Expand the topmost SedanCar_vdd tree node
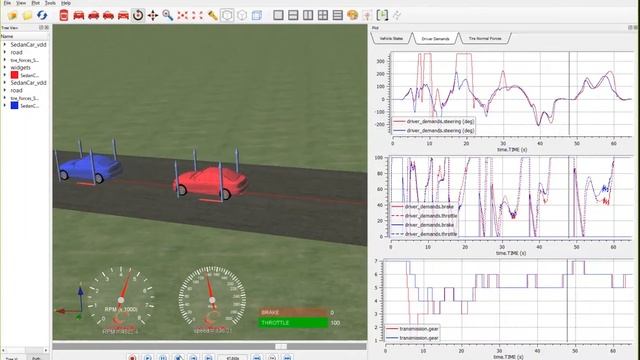 [5, 44]
